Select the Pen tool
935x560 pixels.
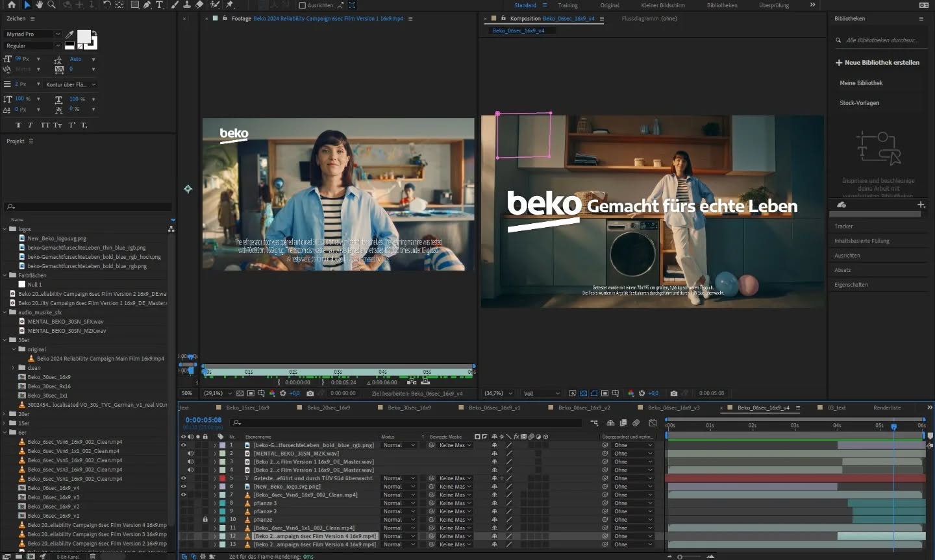click(x=147, y=5)
